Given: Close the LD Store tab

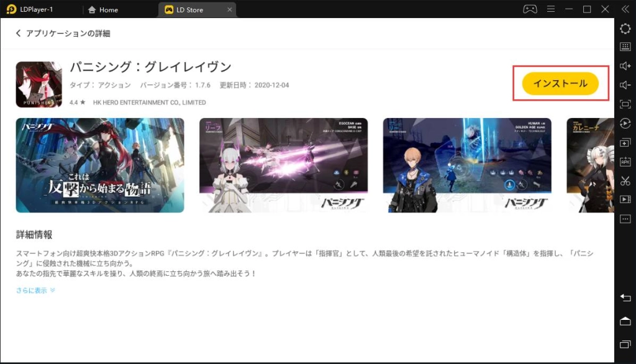Looking at the screenshot, I should 230,9.
